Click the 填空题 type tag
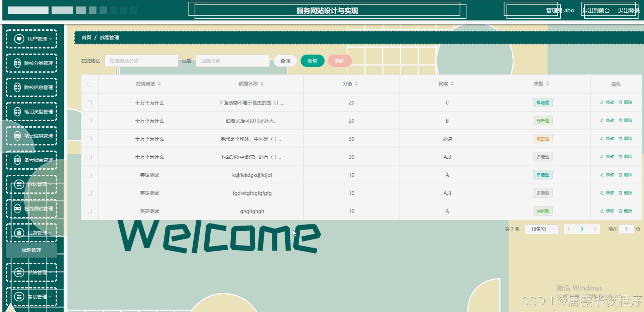Image resolution: width=644 pixels, height=312 pixels. (543, 139)
